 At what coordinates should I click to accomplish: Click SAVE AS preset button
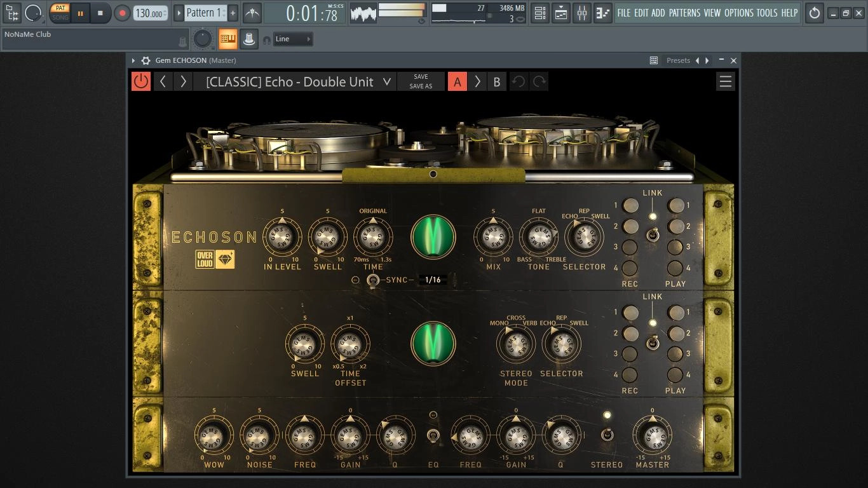[x=421, y=86]
